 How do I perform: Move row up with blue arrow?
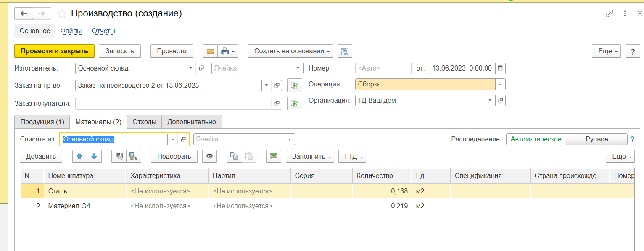[x=79, y=157]
